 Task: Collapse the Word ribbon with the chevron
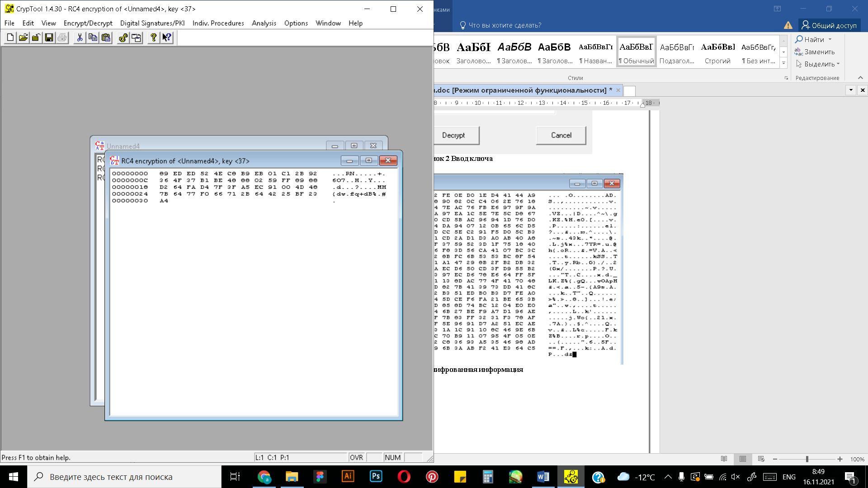(x=860, y=78)
